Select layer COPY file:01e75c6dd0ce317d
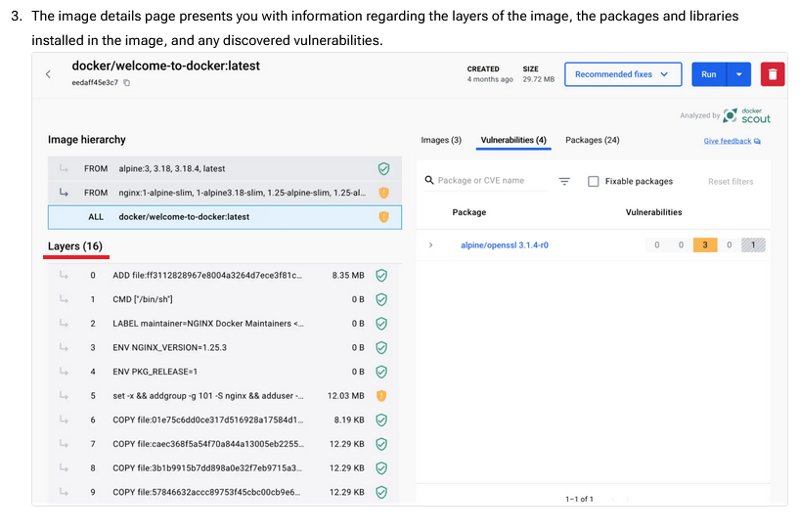800x532 pixels. pos(225,420)
